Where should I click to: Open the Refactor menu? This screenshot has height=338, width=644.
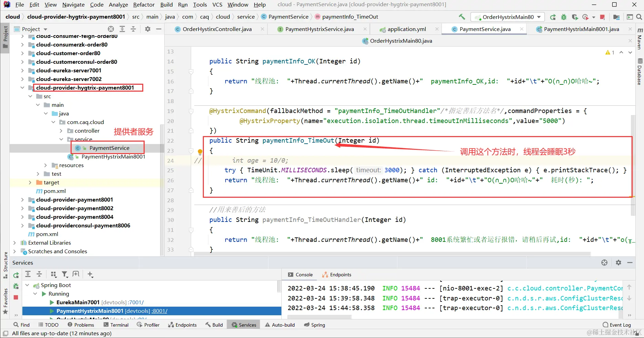point(144,4)
